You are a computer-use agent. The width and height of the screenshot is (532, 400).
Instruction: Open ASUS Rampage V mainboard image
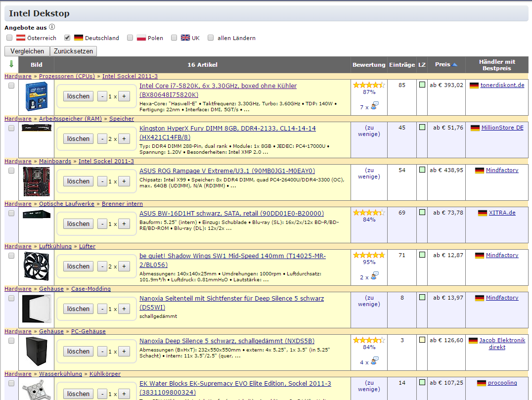[x=36, y=181]
